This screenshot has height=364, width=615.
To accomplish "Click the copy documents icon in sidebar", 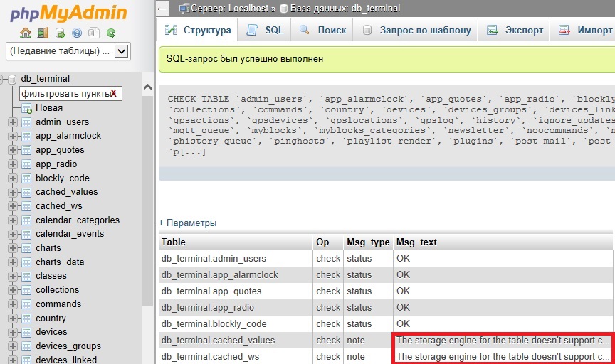I will click(94, 33).
